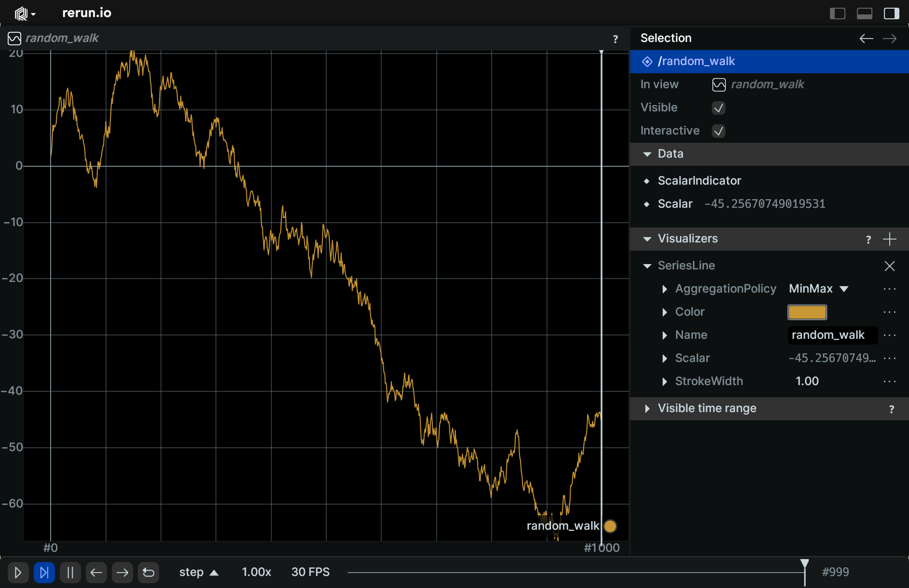Open the MinMax aggregation policy dropdown
The height and width of the screenshot is (588, 909).
tap(818, 289)
